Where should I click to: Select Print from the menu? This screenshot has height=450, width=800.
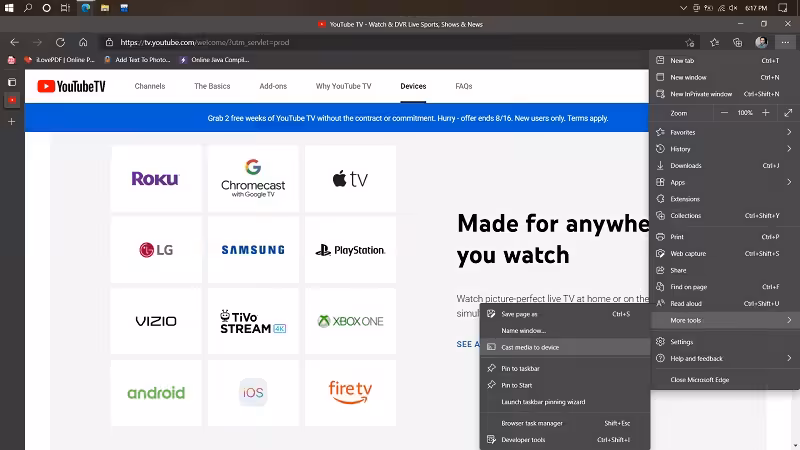pos(724,237)
